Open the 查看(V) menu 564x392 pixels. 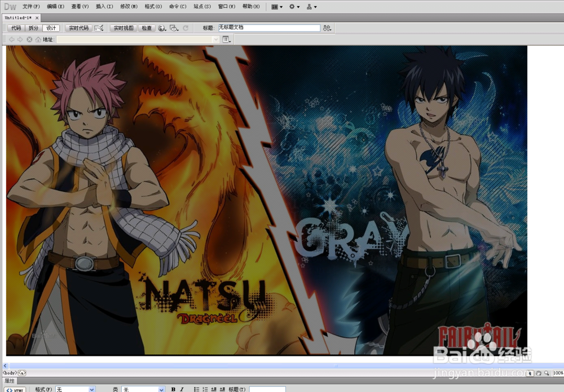[80, 6]
